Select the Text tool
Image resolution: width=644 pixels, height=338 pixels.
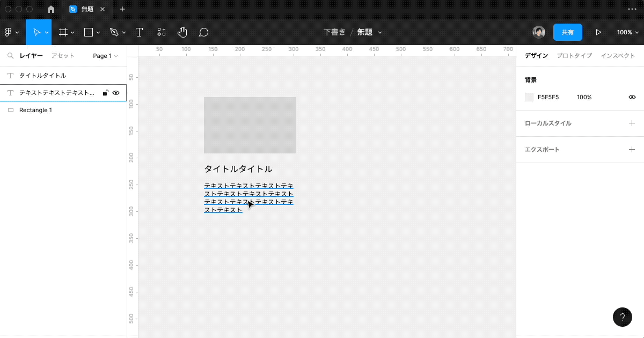pyautogui.click(x=140, y=32)
